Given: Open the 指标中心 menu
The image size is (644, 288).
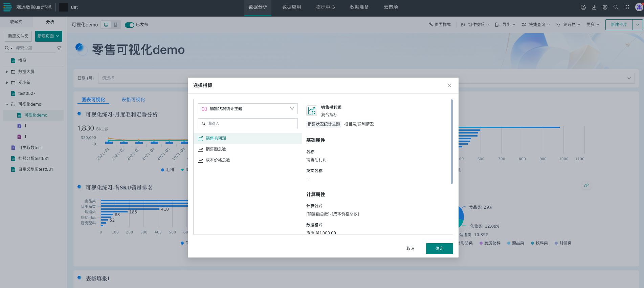Looking at the screenshot, I should pyautogui.click(x=325, y=7).
